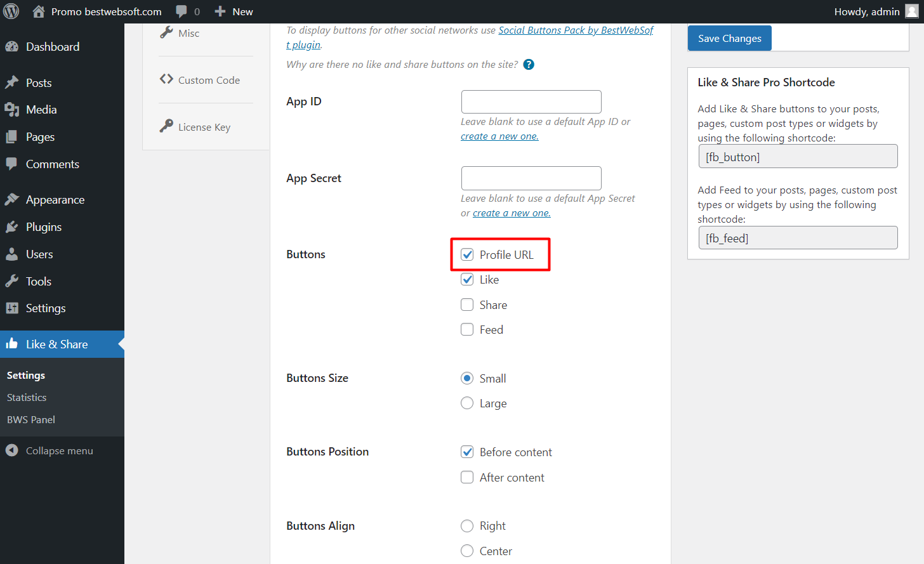This screenshot has width=924, height=564.
Task: Open the Settings submenu under Like & Share
Action: (26, 375)
